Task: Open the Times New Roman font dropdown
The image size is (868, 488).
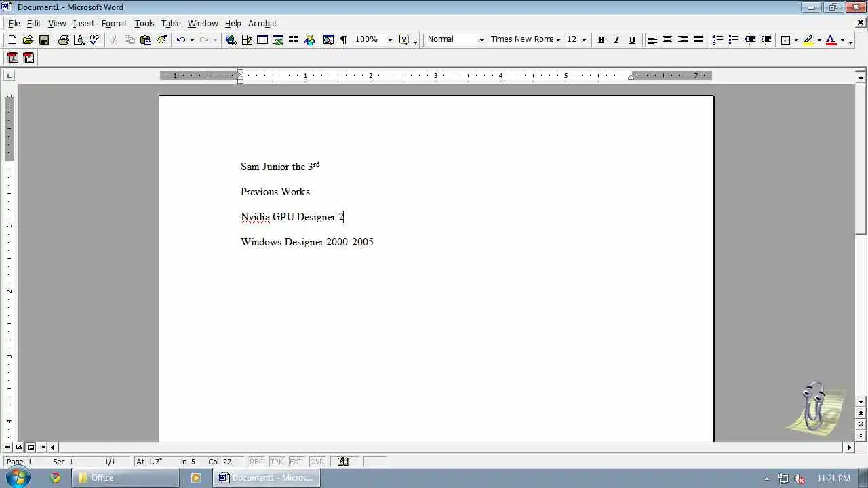Action: 558,40
